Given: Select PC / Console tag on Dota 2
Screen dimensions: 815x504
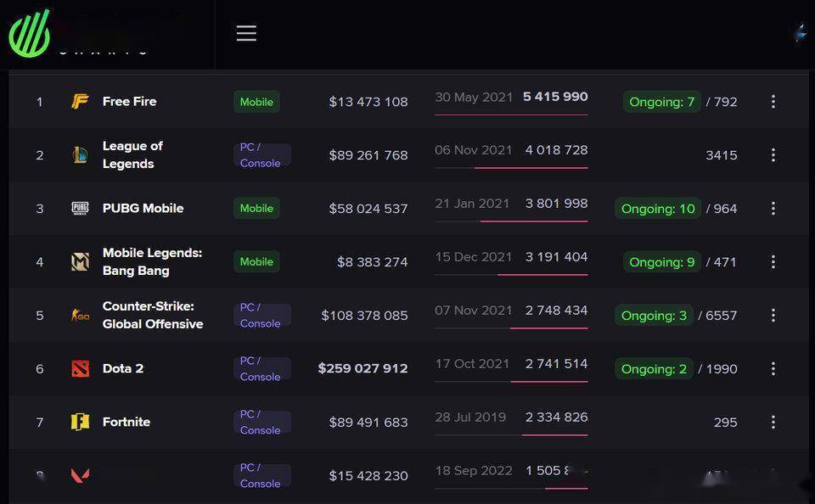Looking at the screenshot, I should pos(261,369).
